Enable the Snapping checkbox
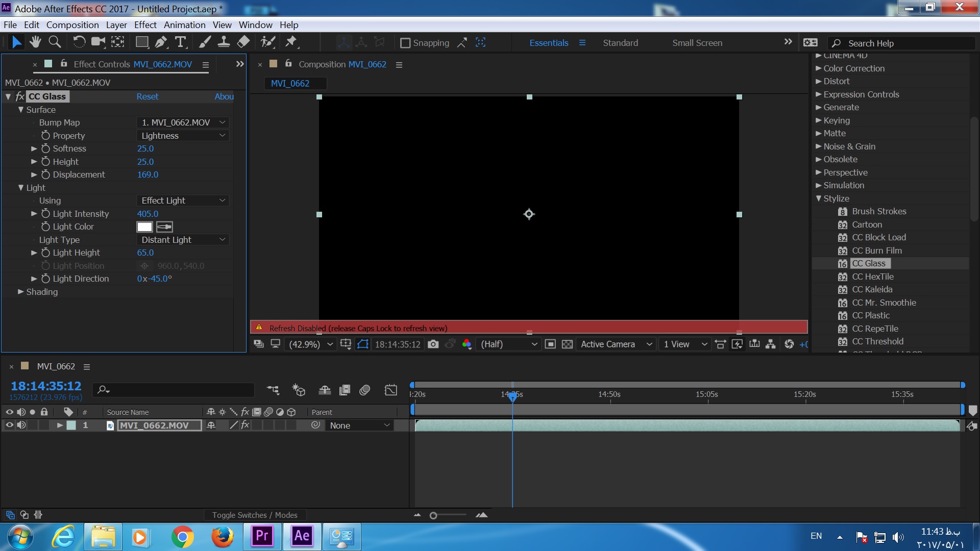 click(x=405, y=43)
